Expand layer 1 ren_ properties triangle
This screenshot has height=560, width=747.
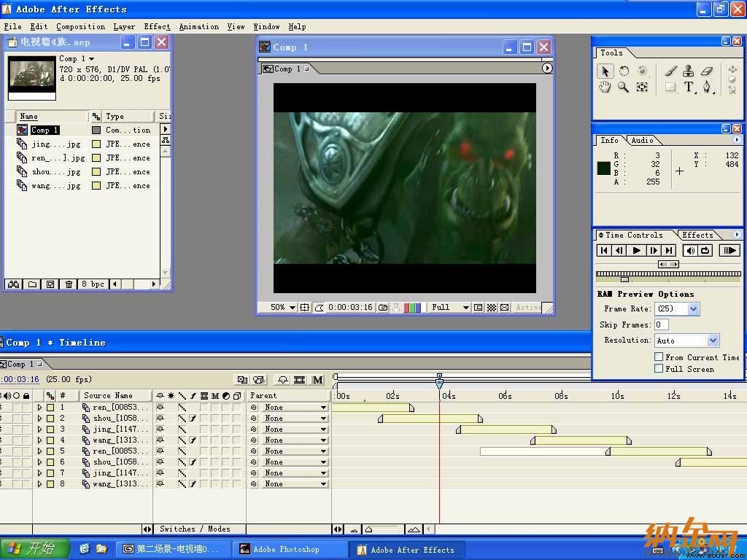pyautogui.click(x=39, y=407)
